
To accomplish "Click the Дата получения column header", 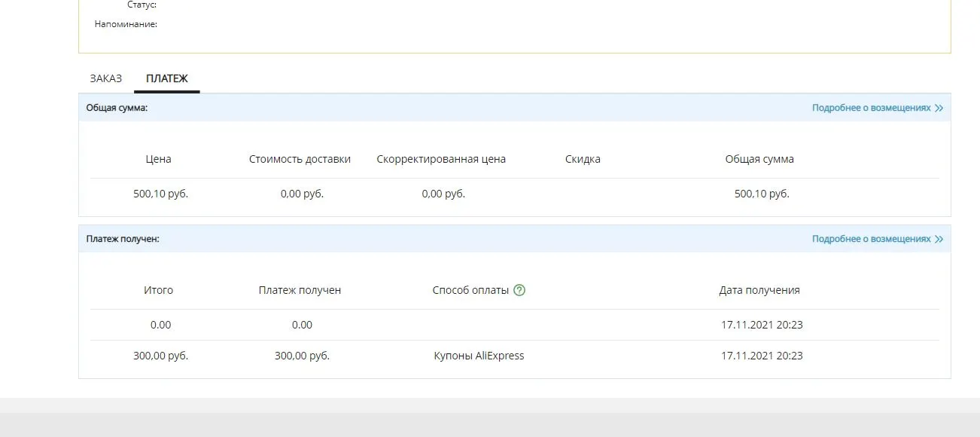I will click(759, 290).
